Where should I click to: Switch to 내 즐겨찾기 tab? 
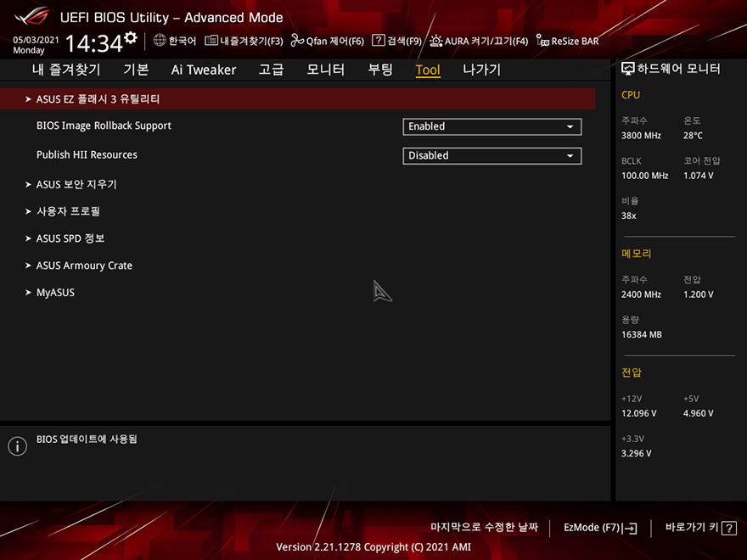[66, 70]
